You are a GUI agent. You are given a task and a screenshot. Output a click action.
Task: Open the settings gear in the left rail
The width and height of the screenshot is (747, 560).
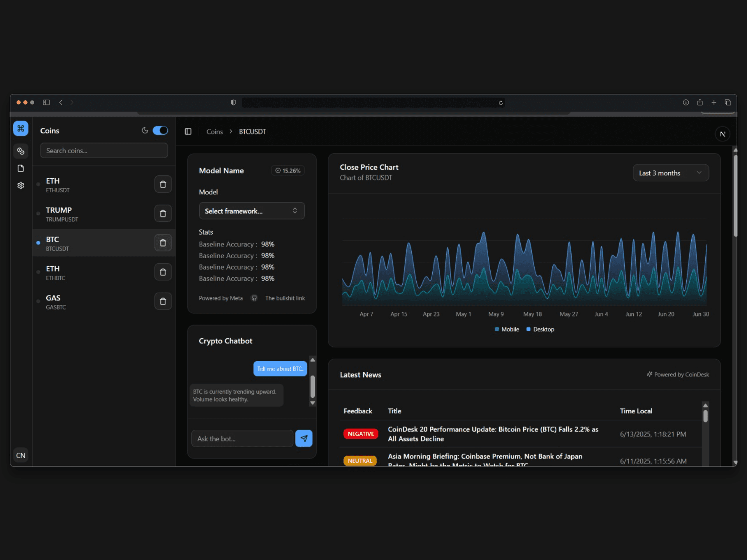coord(21,185)
